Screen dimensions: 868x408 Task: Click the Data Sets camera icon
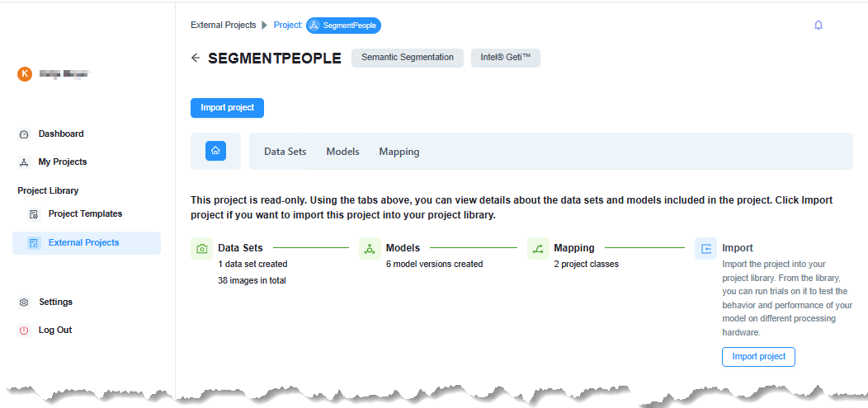point(201,248)
